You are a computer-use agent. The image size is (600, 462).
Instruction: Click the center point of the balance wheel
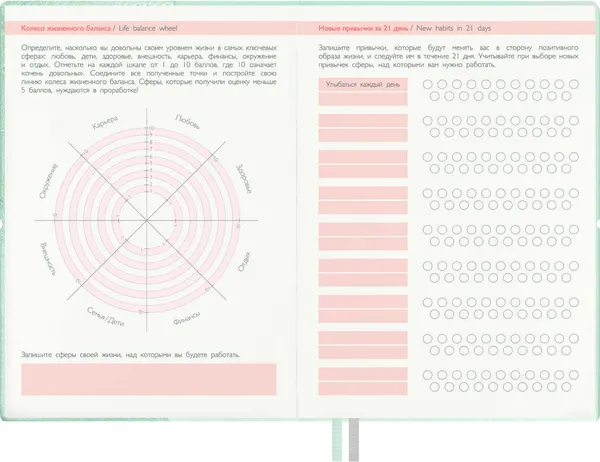tap(147, 220)
